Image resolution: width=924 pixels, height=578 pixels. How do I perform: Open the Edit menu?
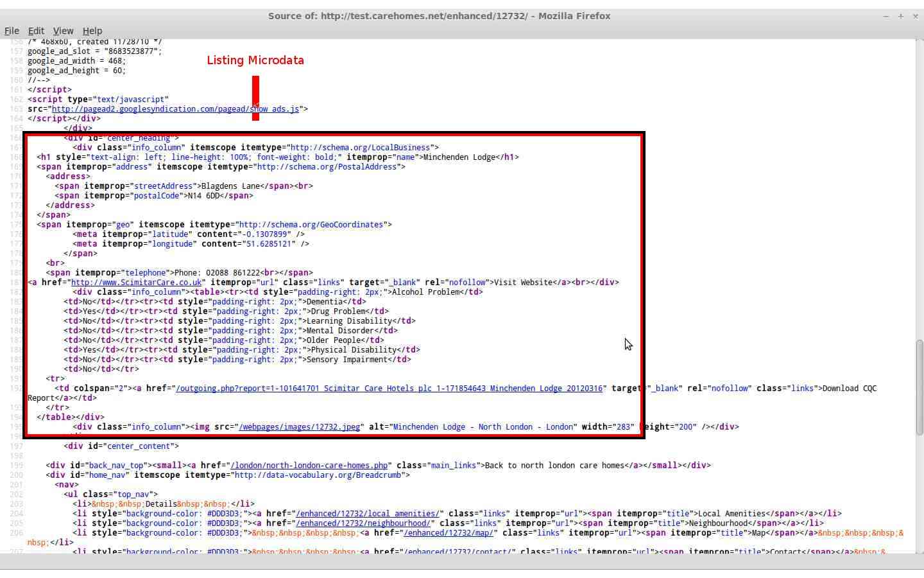(36, 30)
